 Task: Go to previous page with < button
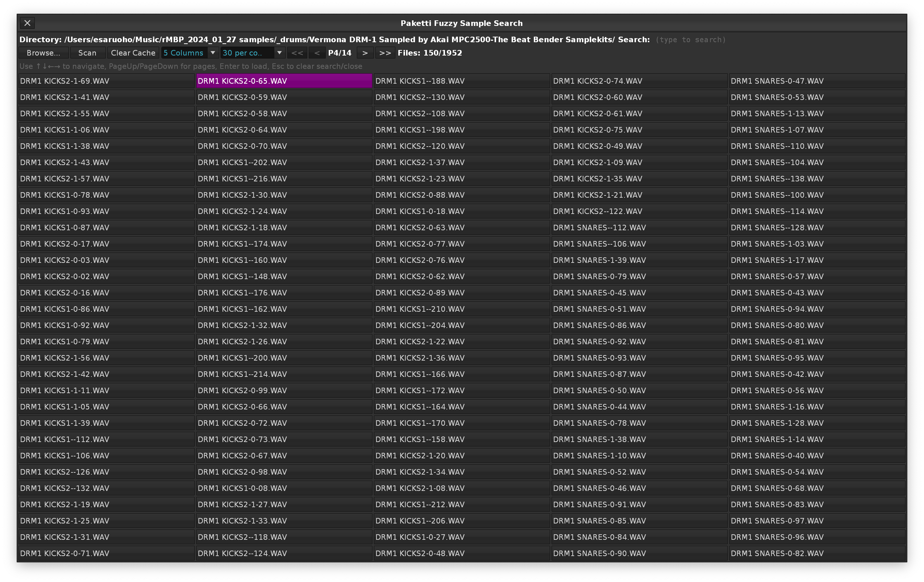[x=317, y=53]
